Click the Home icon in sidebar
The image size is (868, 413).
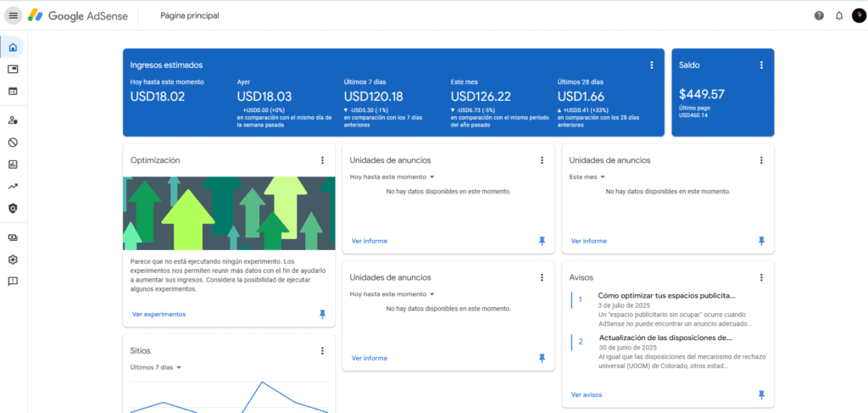point(13,47)
